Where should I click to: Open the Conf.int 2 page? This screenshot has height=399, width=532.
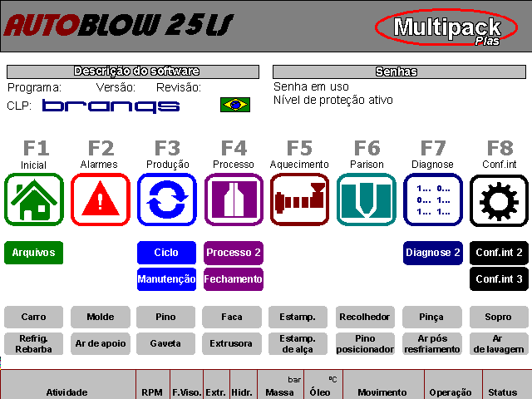coord(499,253)
